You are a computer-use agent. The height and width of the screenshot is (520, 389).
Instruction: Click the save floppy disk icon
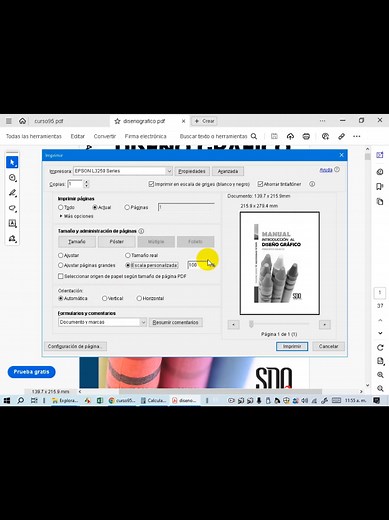(x=274, y=136)
